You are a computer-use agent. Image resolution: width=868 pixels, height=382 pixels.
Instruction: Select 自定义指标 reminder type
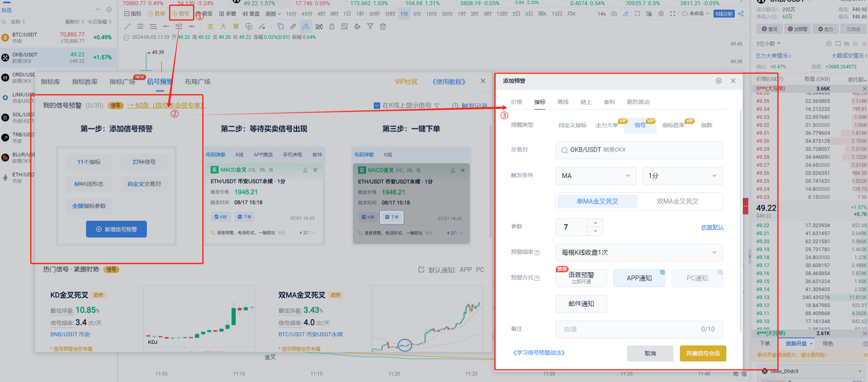click(x=573, y=125)
